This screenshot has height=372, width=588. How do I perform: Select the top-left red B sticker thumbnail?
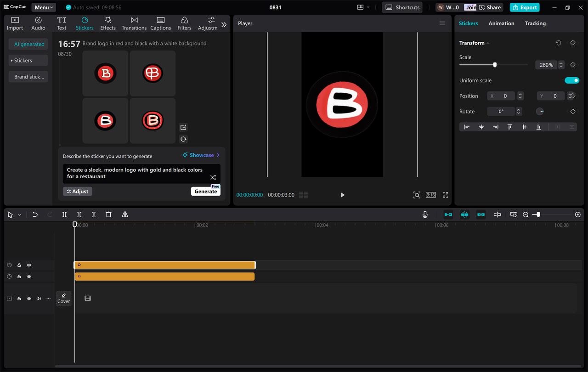pos(105,73)
